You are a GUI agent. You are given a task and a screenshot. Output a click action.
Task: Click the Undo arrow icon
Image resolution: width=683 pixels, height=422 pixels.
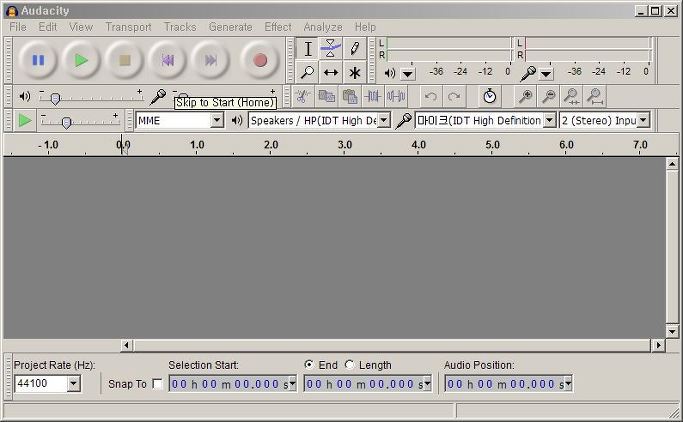coord(431,96)
